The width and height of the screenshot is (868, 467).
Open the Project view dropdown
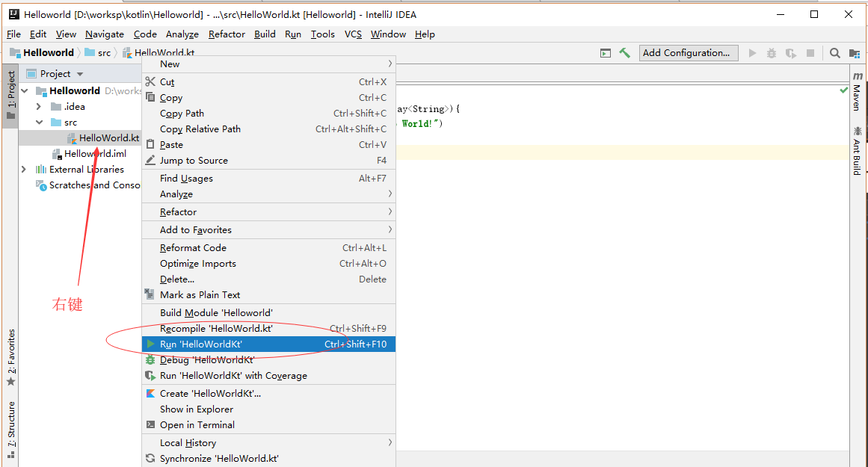(80, 74)
